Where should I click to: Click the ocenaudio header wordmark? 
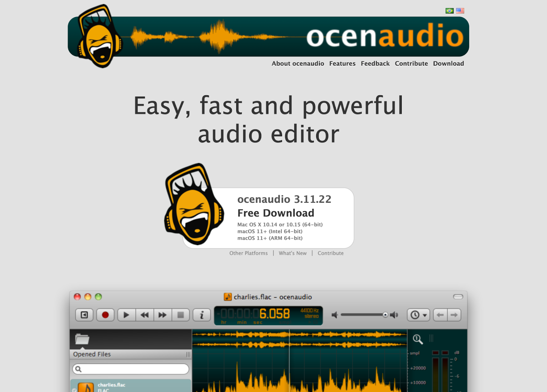point(385,35)
